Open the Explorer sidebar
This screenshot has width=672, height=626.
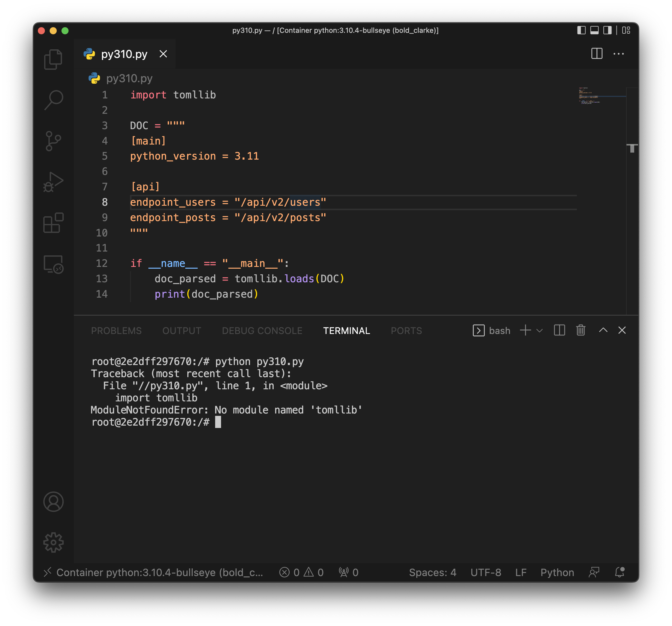pyautogui.click(x=53, y=59)
